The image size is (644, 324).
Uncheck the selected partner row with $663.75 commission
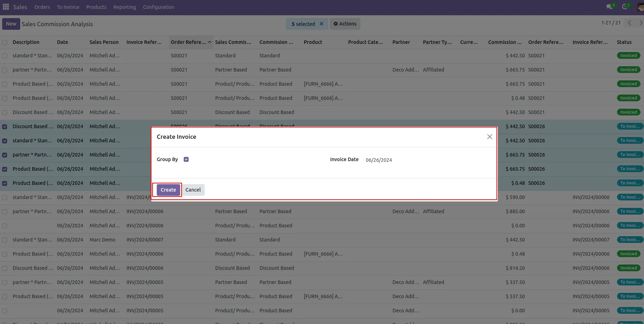click(5, 155)
